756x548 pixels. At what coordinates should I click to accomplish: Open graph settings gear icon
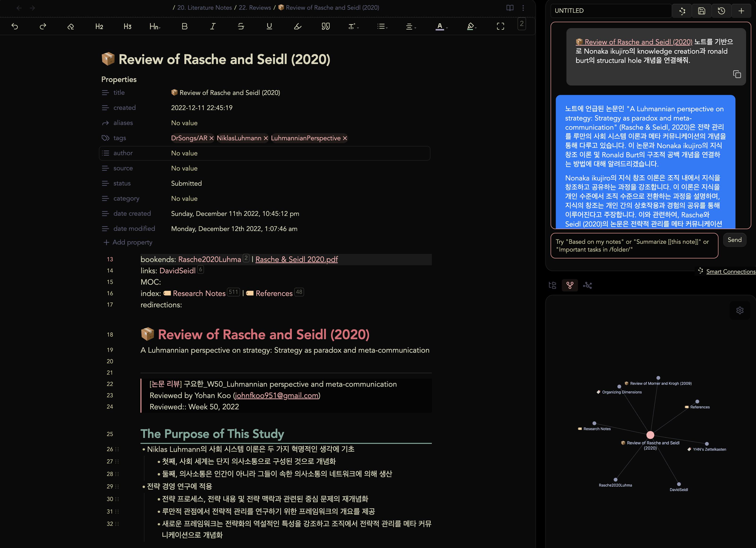[x=740, y=311]
